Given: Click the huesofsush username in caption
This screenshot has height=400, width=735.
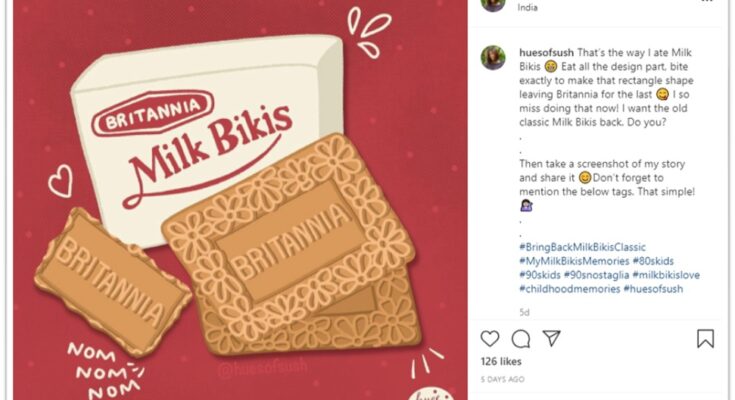Looking at the screenshot, I should click(546, 53).
